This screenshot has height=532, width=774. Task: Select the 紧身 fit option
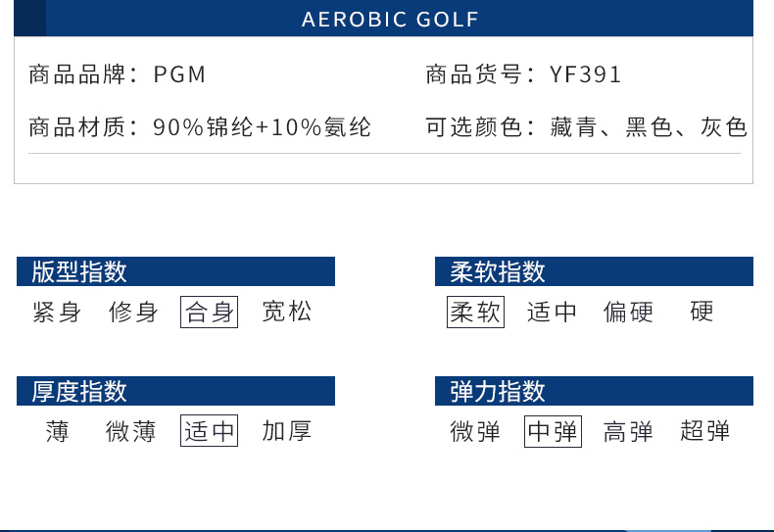57,313
